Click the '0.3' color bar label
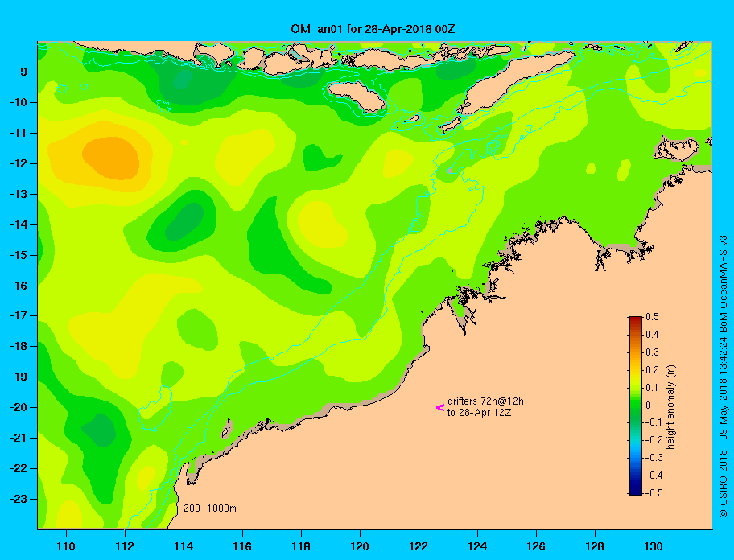734x560 pixels. [x=652, y=352]
